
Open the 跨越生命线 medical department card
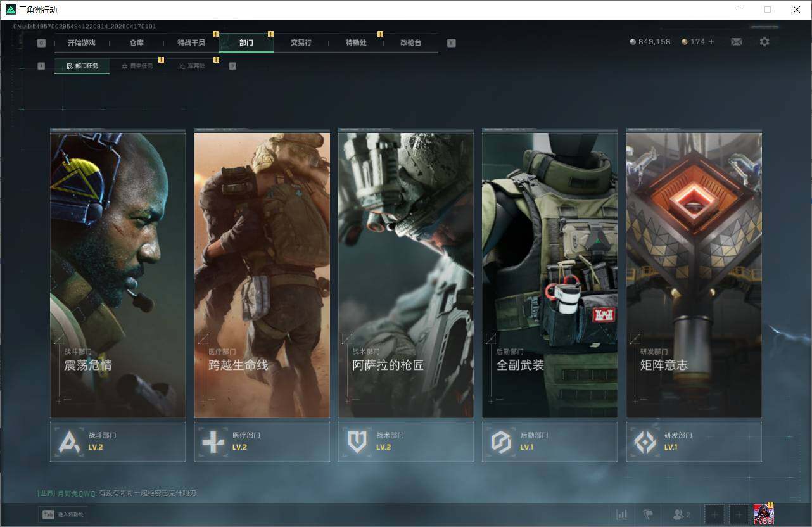click(x=262, y=274)
